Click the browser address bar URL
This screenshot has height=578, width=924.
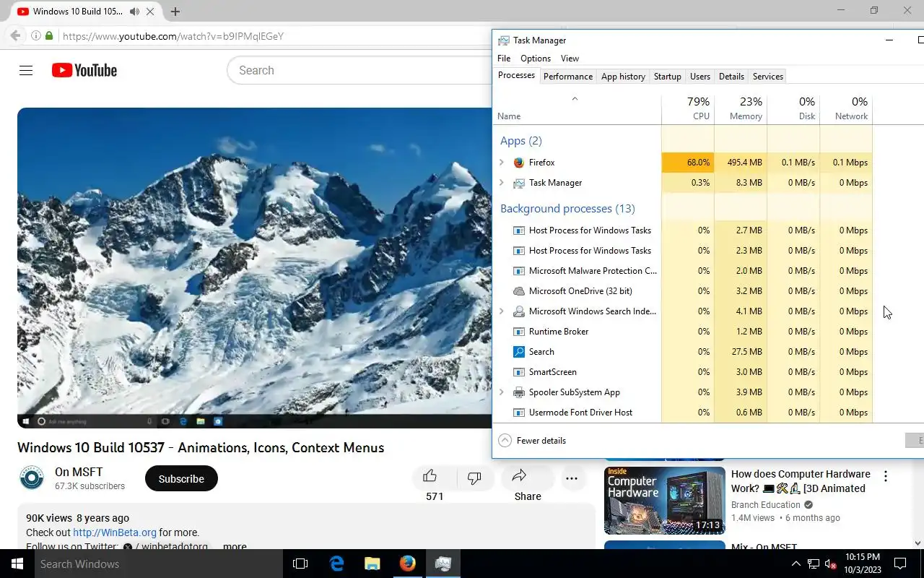(x=173, y=35)
